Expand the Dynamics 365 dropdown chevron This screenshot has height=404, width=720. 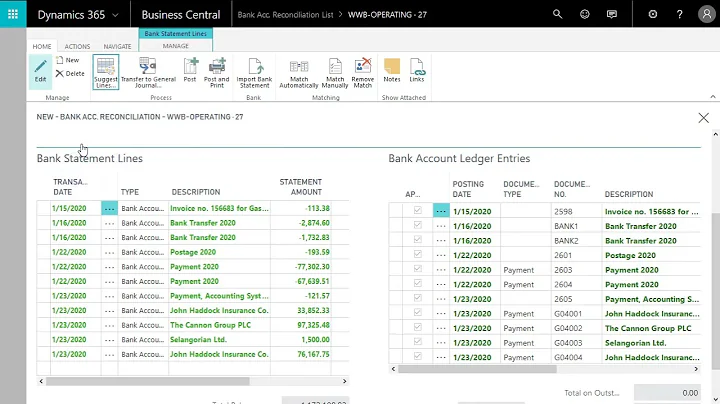(x=115, y=15)
